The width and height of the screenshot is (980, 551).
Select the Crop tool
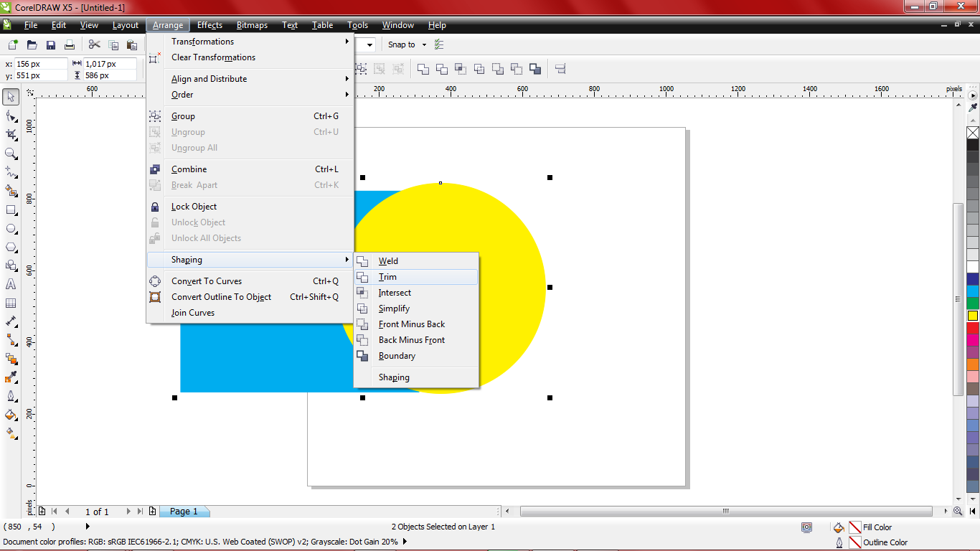pyautogui.click(x=10, y=134)
